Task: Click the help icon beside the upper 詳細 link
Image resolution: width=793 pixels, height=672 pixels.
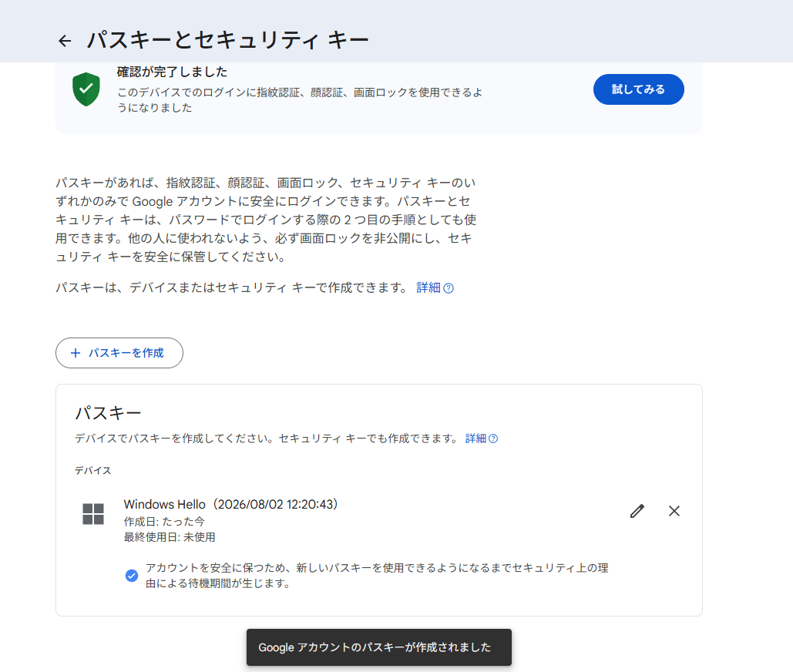Action: click(x=449, y=288)
